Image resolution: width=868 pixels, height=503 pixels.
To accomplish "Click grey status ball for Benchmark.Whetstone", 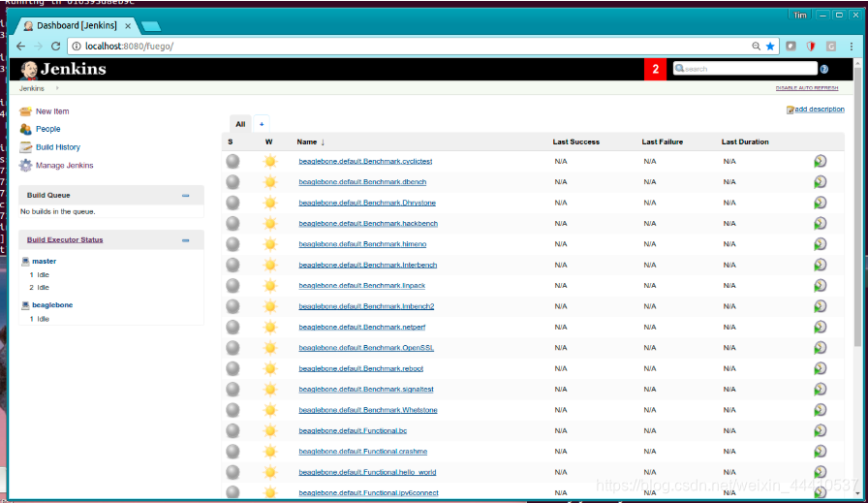I will coord(233,410).
